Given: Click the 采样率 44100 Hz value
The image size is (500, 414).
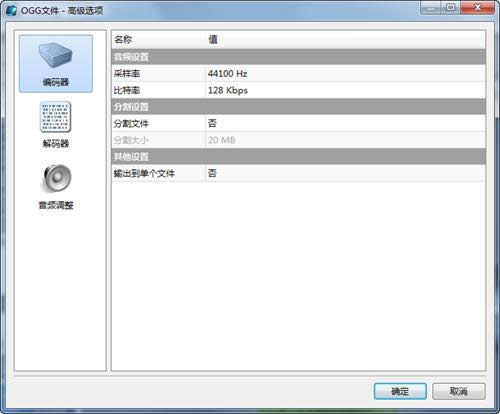Looking at the screenshot, I should pyautogui.click(x=227, y=73).
